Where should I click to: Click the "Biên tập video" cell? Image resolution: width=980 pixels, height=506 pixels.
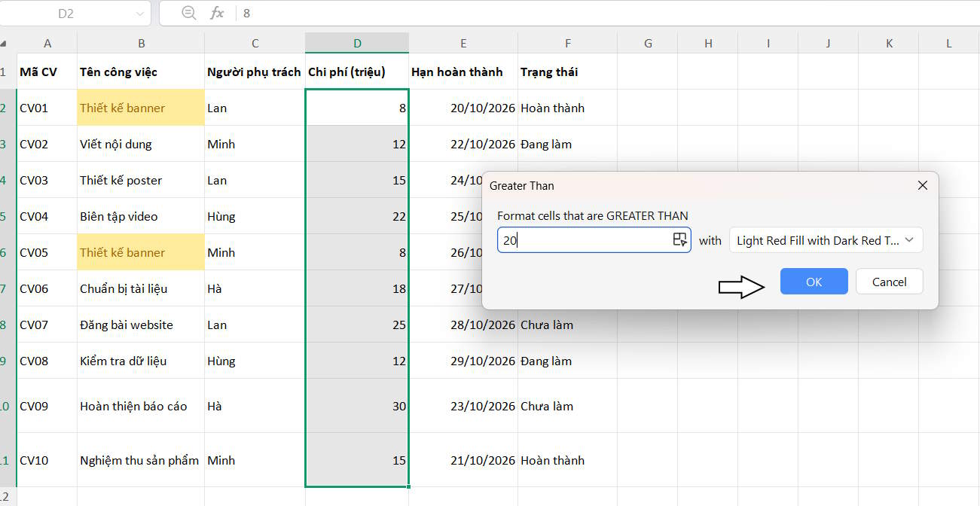(x=142, y=216)
